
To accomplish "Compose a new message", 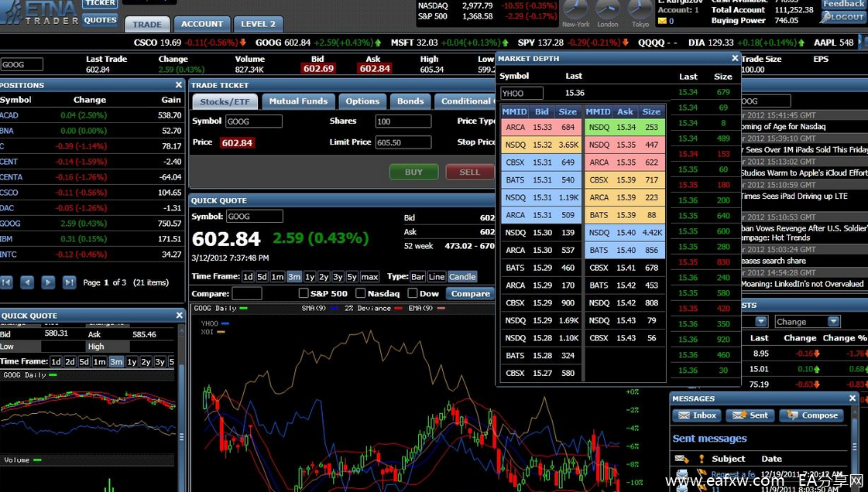I will 812,415.
